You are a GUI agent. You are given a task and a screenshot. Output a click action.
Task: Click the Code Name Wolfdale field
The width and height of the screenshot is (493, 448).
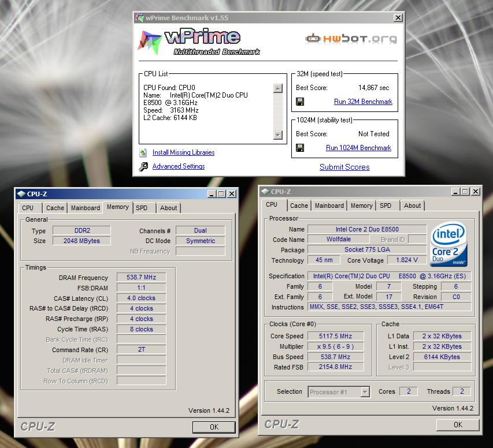tap(338, 239)
